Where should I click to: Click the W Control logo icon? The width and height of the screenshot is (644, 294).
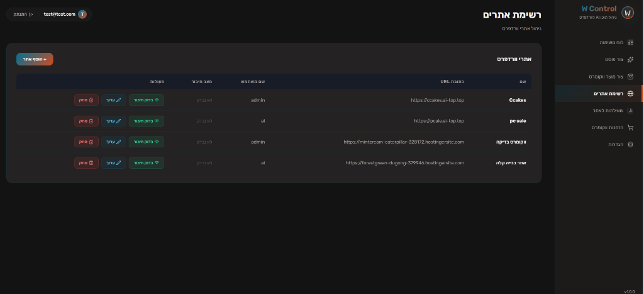627,13
